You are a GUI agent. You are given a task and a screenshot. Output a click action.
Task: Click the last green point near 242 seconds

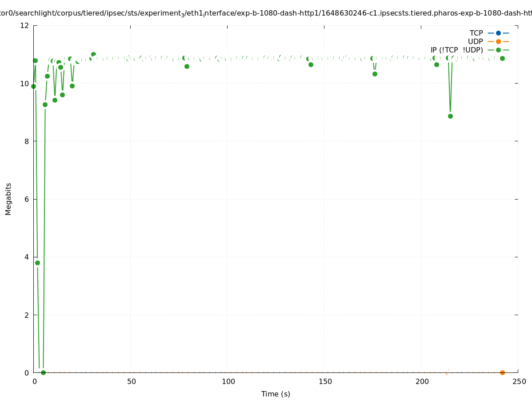[502, 58]
